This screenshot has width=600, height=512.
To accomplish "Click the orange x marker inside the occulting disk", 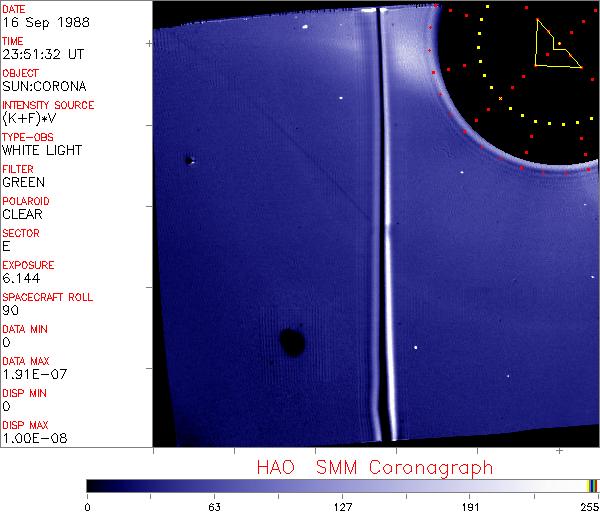I will [500, 99].
